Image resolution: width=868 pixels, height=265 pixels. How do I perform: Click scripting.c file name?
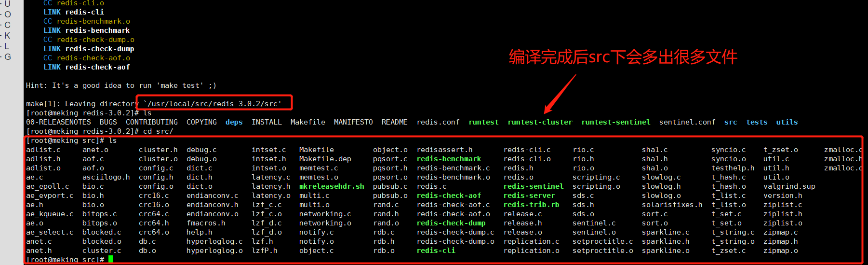(x=596, y=177)
